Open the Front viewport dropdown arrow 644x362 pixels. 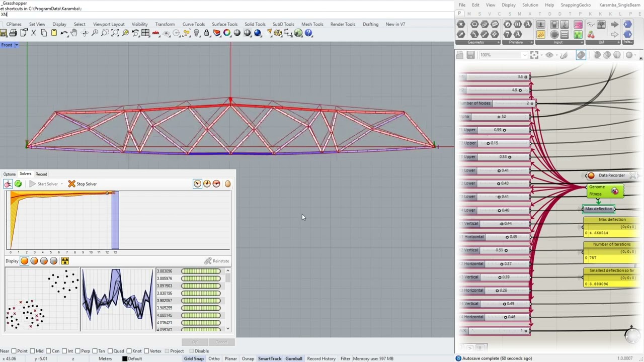pos(16,45)
